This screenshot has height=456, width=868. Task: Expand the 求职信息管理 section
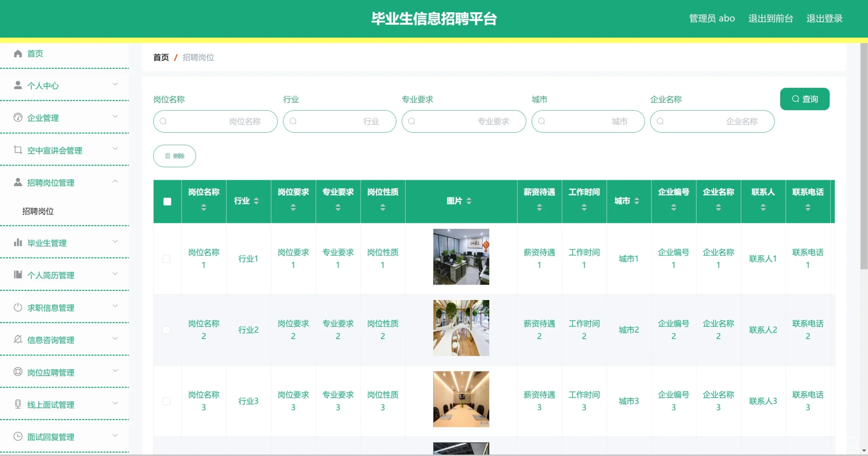tap(115, 307)
